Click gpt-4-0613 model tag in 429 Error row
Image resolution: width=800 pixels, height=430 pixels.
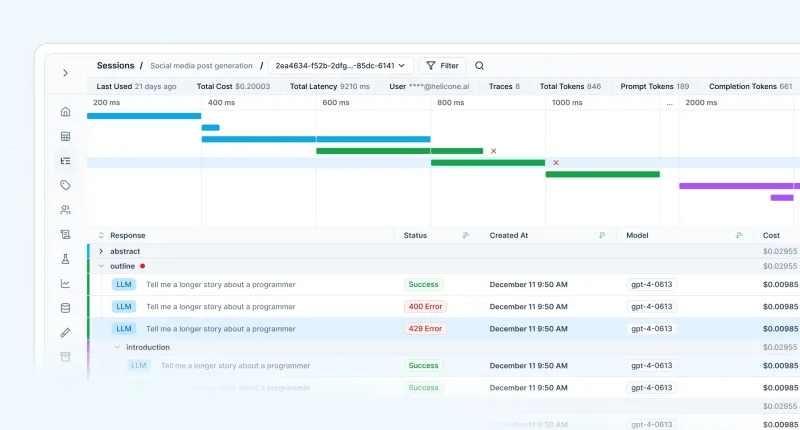point(652,328)
